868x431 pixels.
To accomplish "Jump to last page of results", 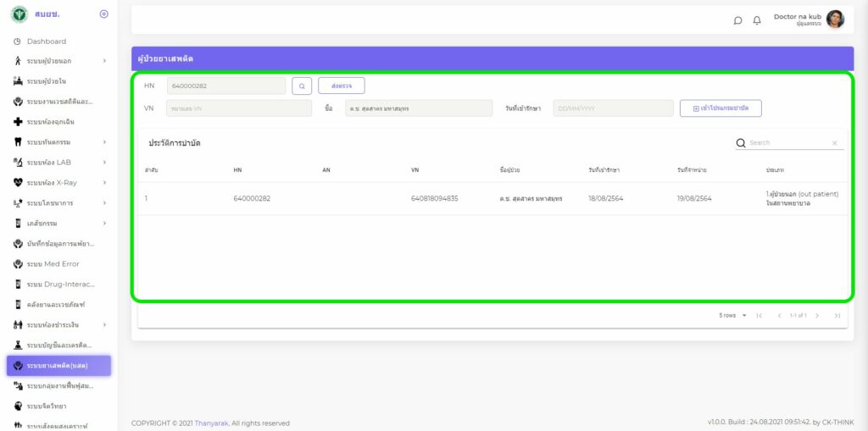I will [x=837, y=315].
